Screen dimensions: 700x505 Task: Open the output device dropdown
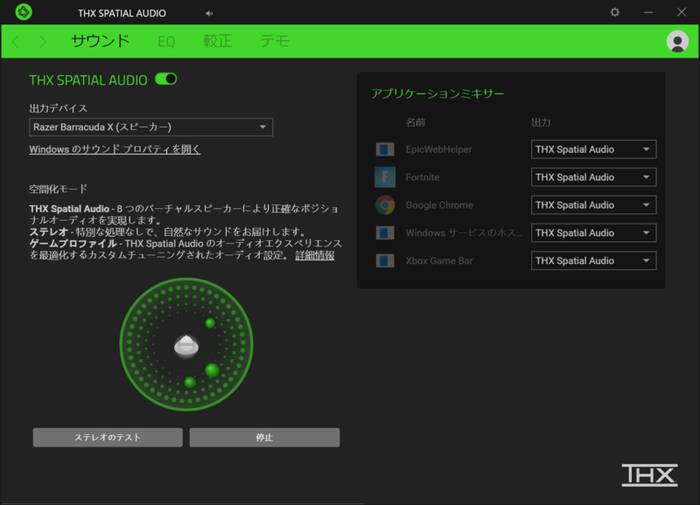click(x=151, y=127)
